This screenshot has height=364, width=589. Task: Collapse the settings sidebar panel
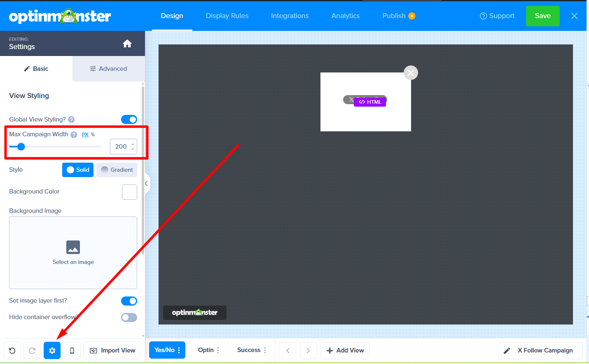(x=147, y=184)
